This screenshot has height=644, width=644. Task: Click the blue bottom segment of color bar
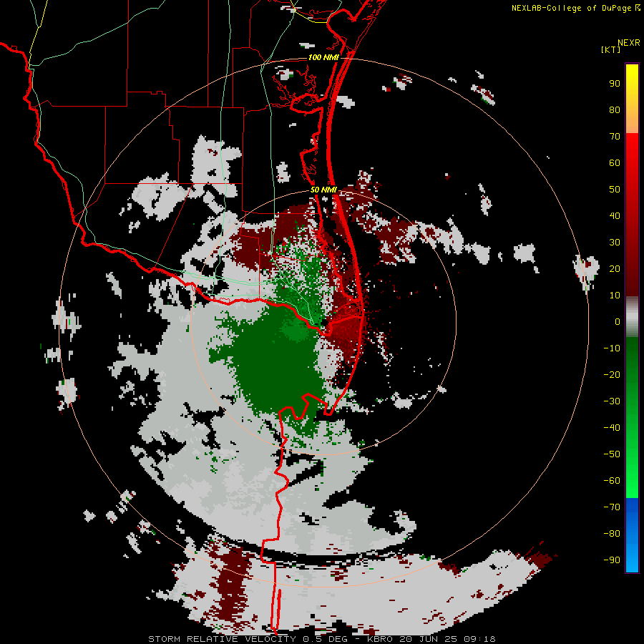[x=632, y=535]
